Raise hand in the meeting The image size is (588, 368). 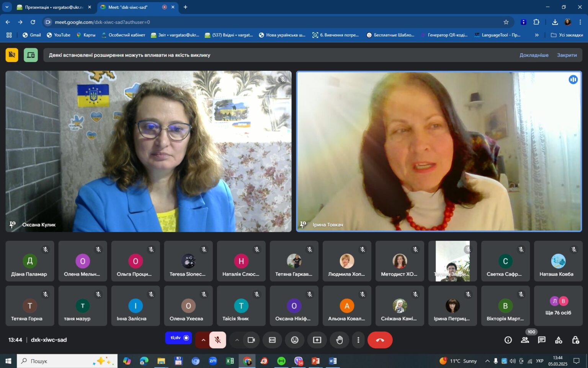pos(340,340)
